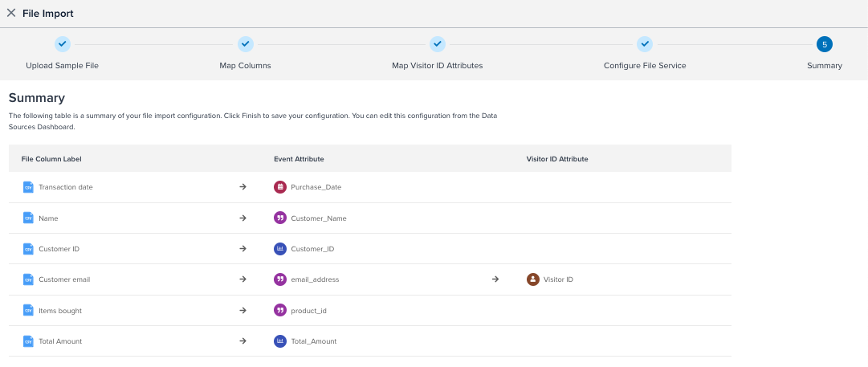
Task: Click arrow between email_address and Visitor ID
Action: pyautogui.click(x=495, y=279)
